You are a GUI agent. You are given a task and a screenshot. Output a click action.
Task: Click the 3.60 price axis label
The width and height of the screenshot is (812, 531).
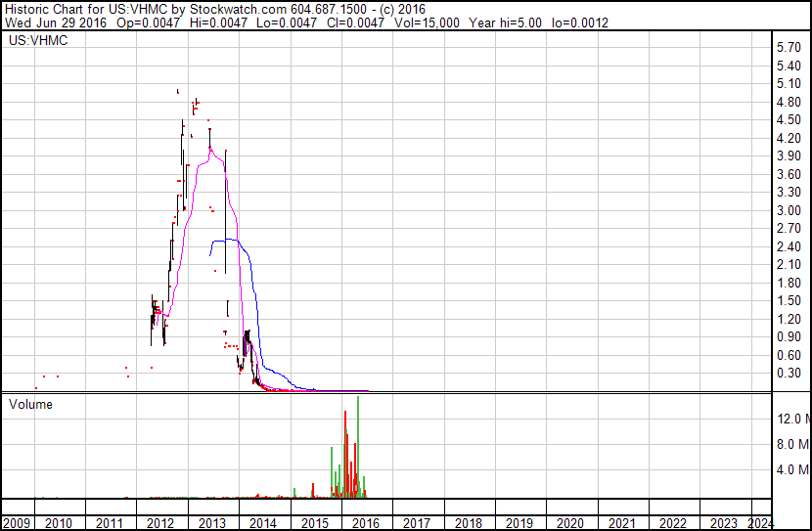[789, 174]
